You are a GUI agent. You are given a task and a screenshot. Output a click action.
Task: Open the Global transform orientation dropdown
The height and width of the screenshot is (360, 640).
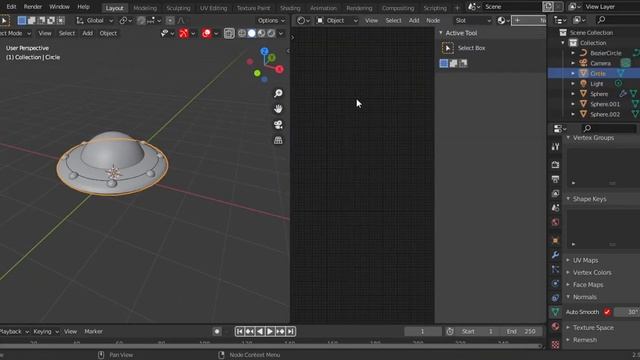[95, 20]
